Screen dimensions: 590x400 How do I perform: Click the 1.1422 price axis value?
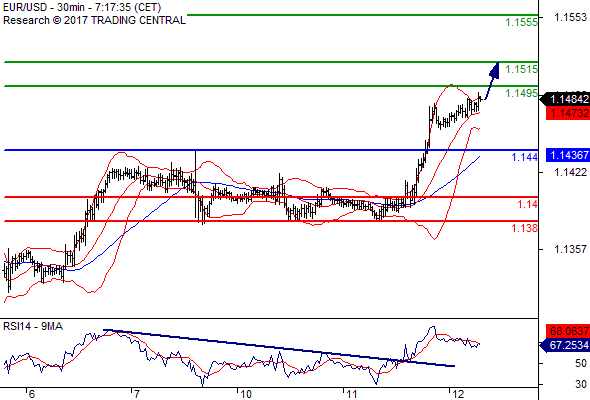(x=571, y=172)
